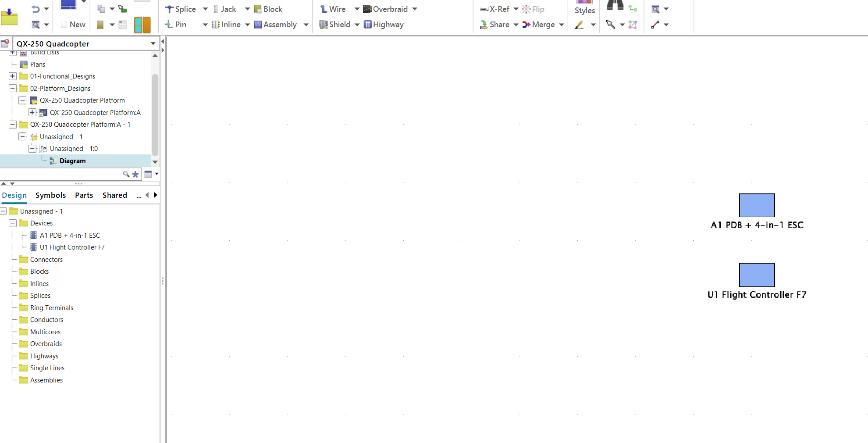The width and height of the screenshot is (868, 443).
Task: Select the Wire tool
Action: (x=333, y=9)
